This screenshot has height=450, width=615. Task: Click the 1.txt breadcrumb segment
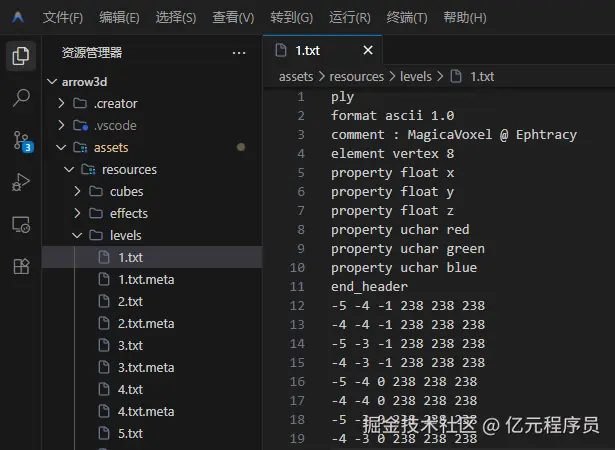click(472, 77)
